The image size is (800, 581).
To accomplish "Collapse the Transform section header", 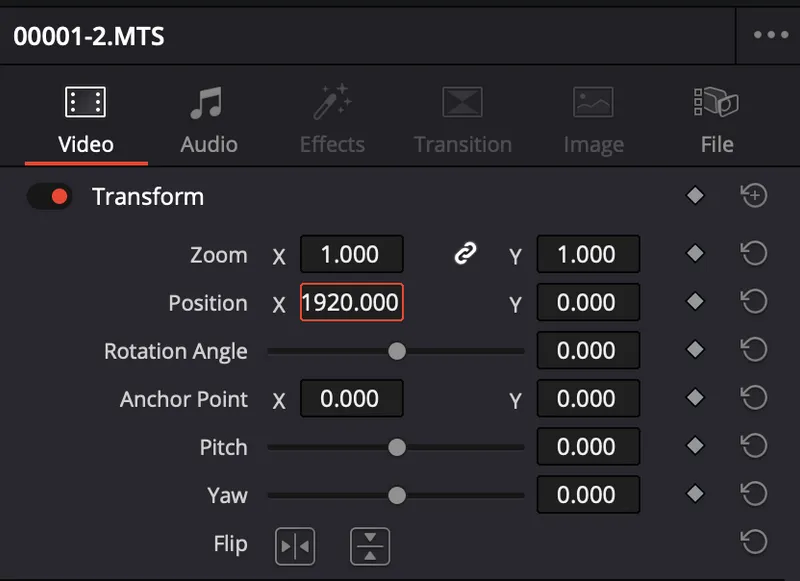I will 148,197.
